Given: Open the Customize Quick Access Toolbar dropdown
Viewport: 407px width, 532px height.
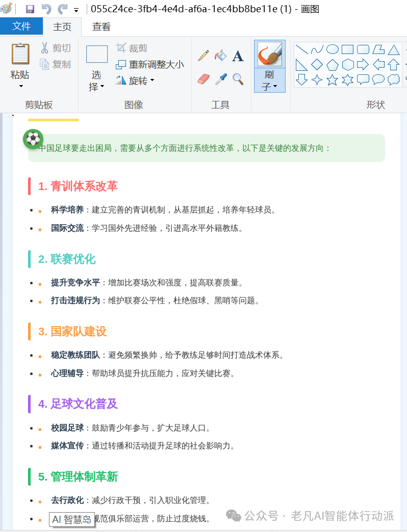Looking at the screenshot, I should [x=77, y=10].
